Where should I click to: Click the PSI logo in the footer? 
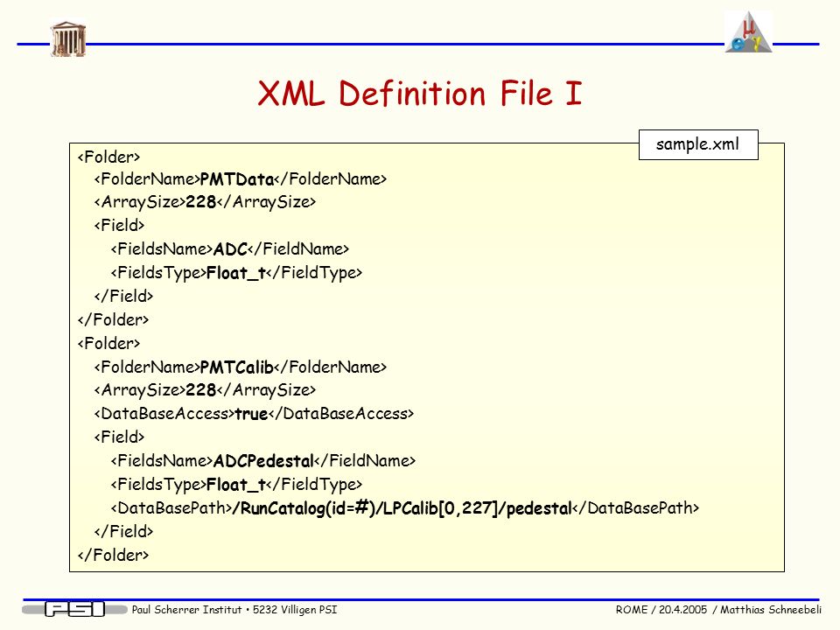coord(74,609)
